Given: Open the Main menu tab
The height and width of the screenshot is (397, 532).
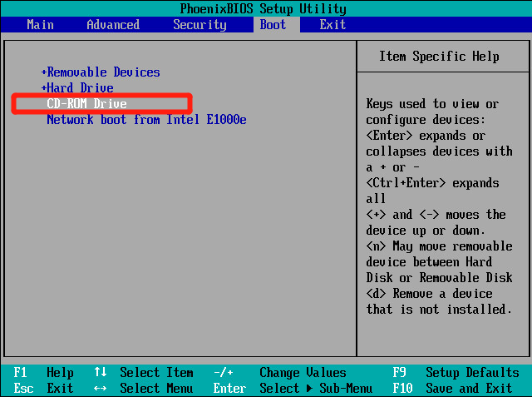Looking at the screenshot, I should click(x=40, y=25).
